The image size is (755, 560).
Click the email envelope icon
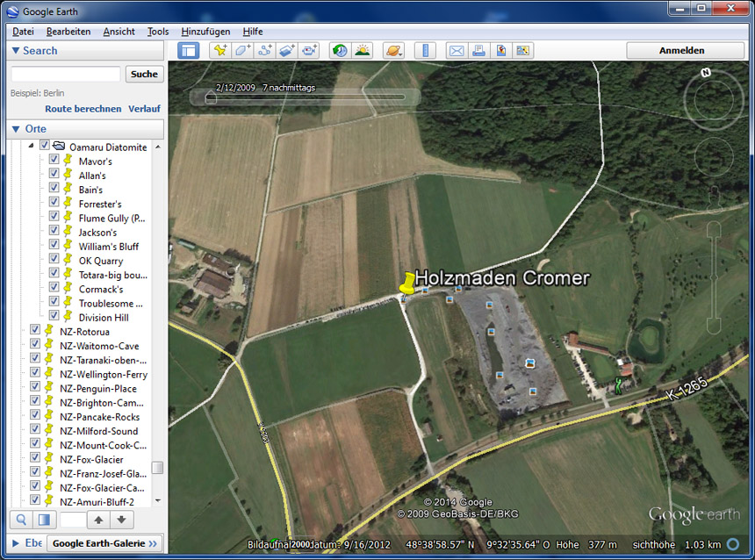457,51
